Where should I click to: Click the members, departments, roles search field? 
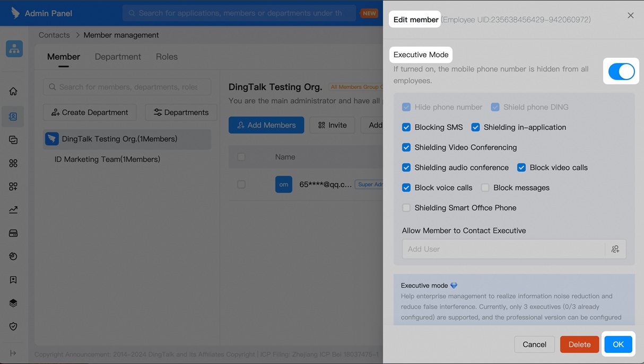click(x=127, y=87)
